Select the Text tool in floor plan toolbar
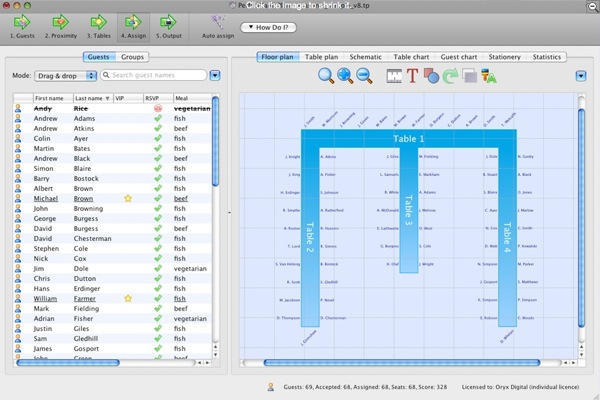 412,75
